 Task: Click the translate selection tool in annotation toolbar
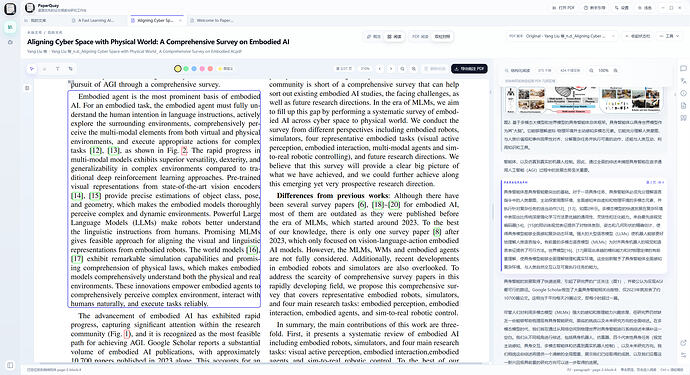[x=70, y=69]
